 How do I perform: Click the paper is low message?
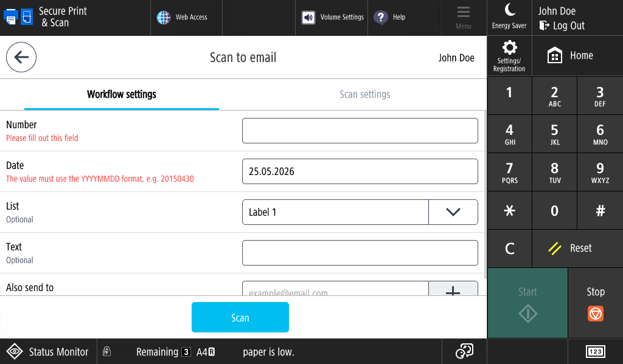268,352
